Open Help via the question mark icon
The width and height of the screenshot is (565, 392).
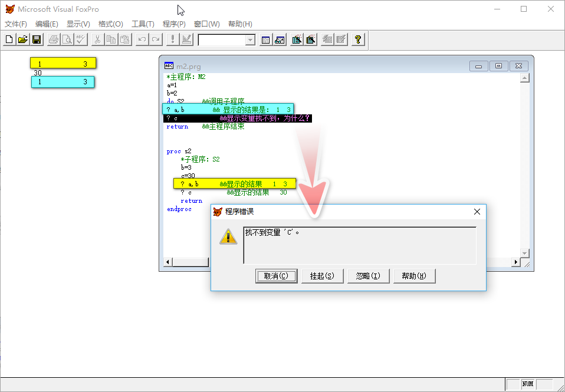click(x=358, y=39)
